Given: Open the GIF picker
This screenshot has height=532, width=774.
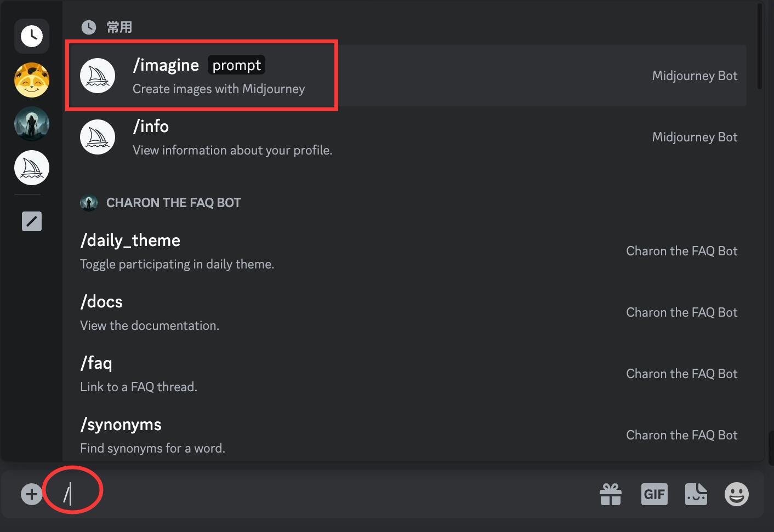Looking at the screenshot, I should coord(655,494).
